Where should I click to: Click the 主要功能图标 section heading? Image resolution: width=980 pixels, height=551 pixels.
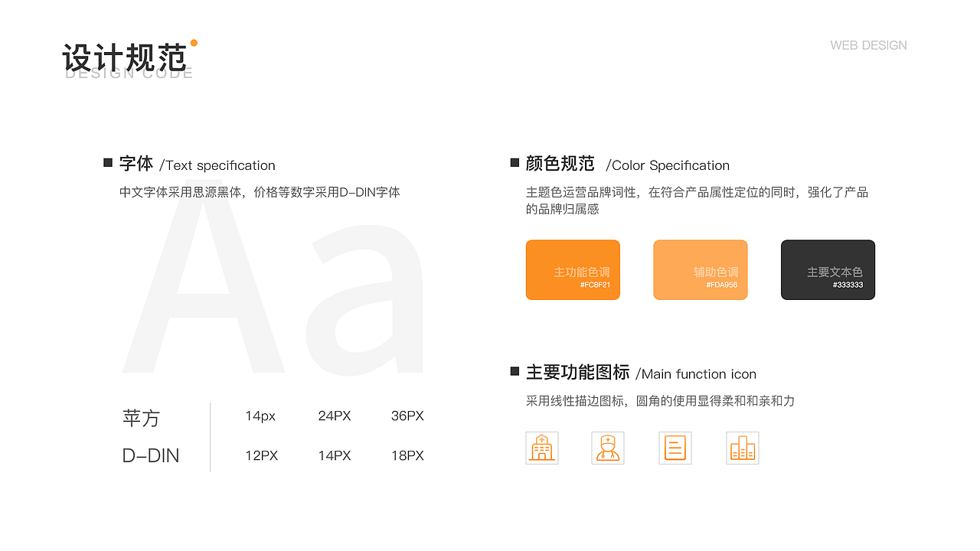pos(578,373)
